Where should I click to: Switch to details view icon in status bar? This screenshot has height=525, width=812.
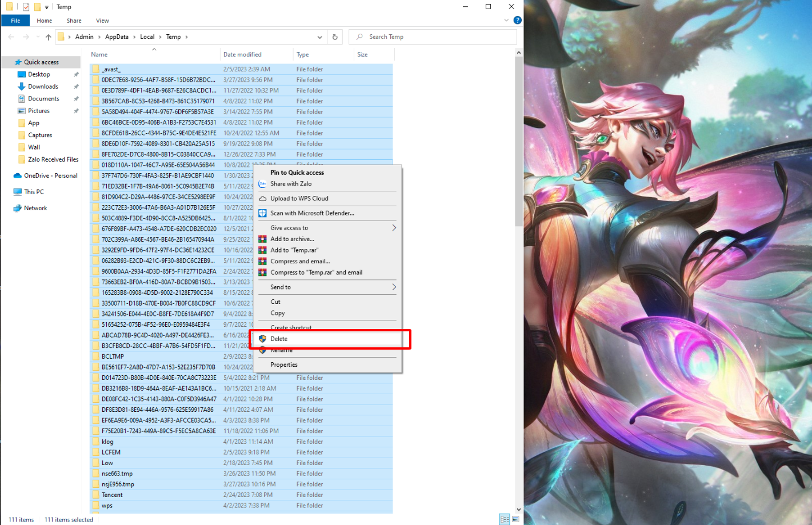pos(505,519)
